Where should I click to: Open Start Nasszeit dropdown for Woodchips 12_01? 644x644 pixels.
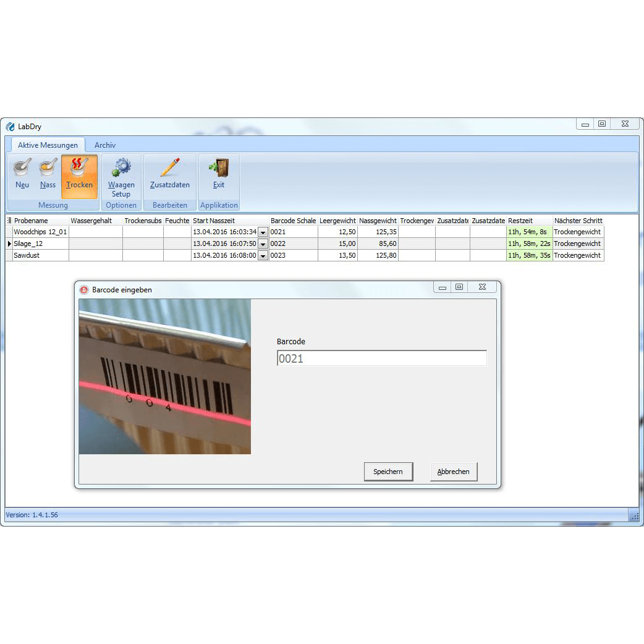click(x=262, y=232)
